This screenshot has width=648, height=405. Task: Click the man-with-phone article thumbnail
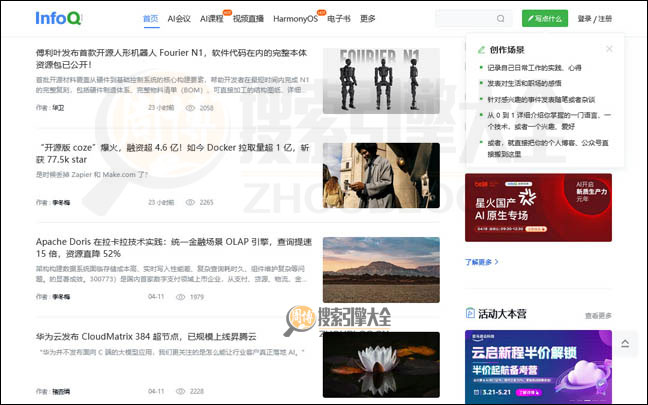[x=381, y=175]
